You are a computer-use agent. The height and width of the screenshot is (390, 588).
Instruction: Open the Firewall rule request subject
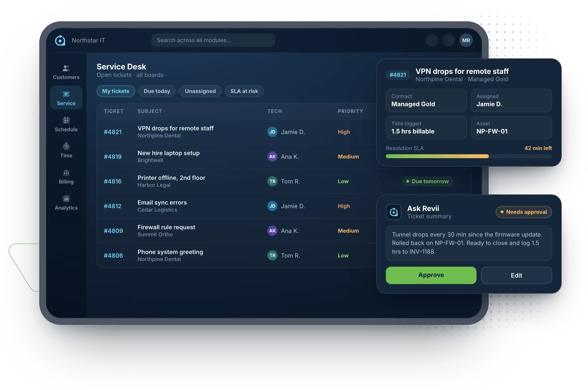[166, 227]
